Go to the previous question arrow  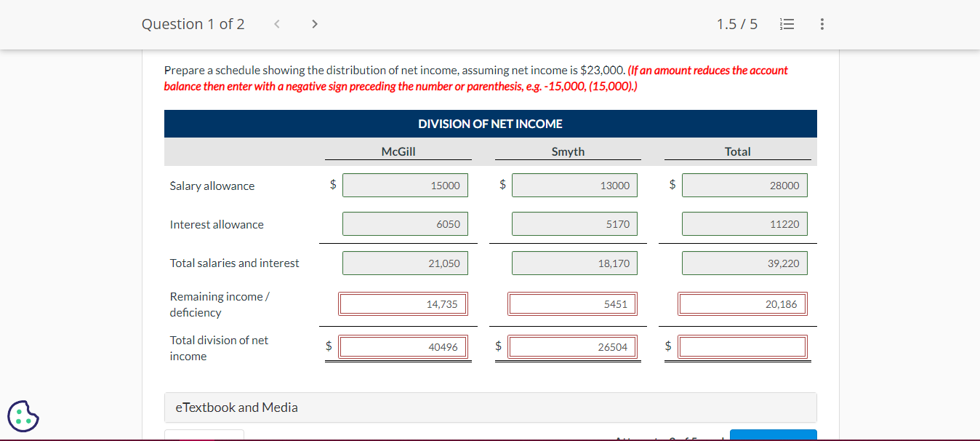coord(277,24)
